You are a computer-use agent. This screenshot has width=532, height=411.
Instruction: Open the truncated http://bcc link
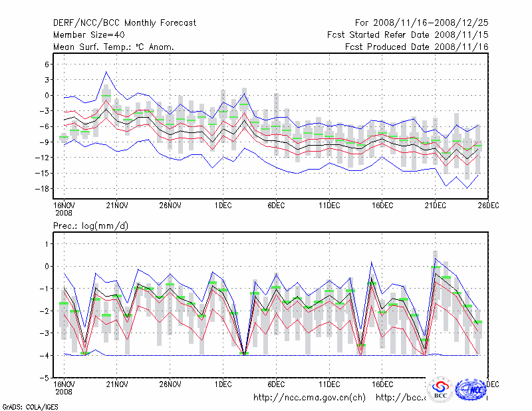pyautogui.click(x=400, y=398)
